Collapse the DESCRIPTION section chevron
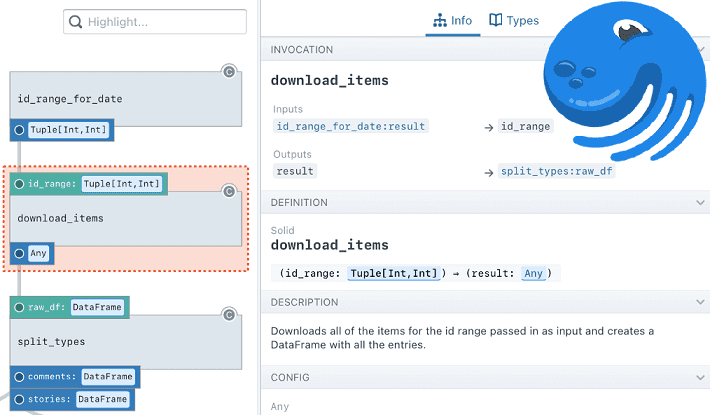The width and height of the screenshot is (710, 415). tap(700, 302)
